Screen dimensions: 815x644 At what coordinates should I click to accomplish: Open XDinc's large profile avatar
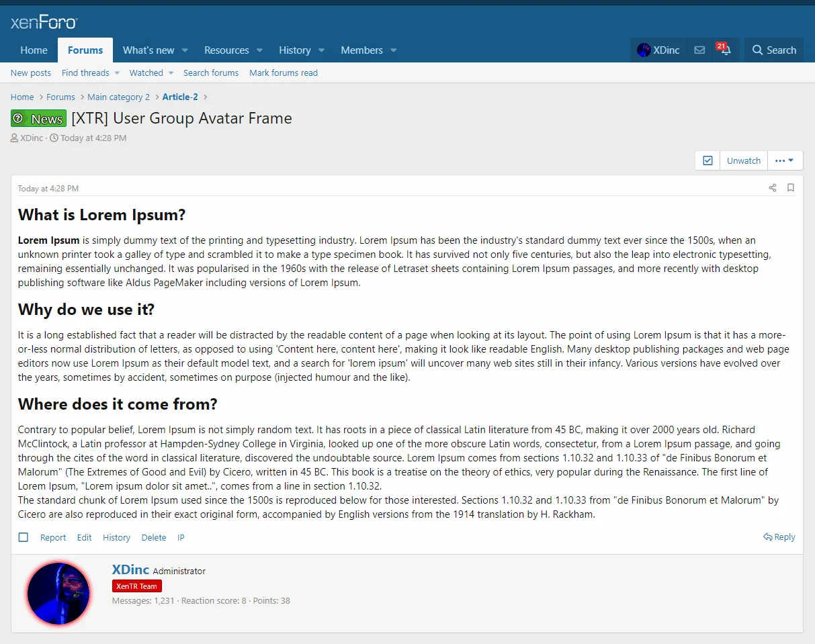(58, 594)
